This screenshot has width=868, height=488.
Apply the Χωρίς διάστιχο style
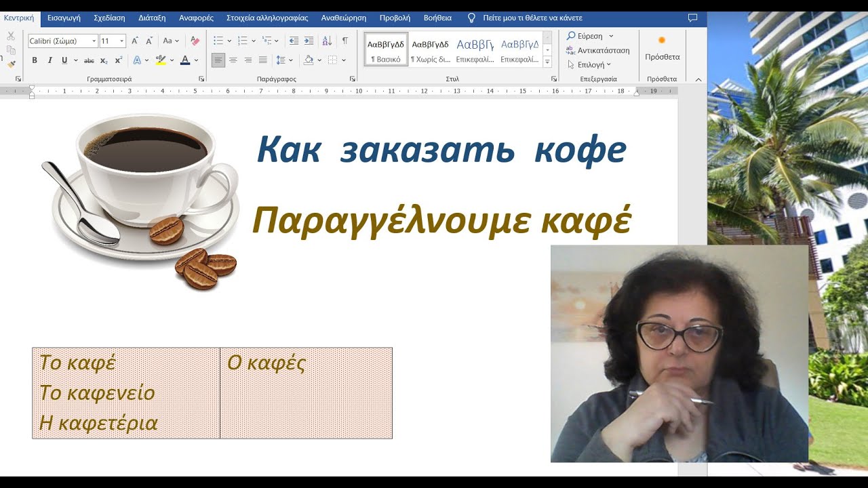click(x=431, y=49)
